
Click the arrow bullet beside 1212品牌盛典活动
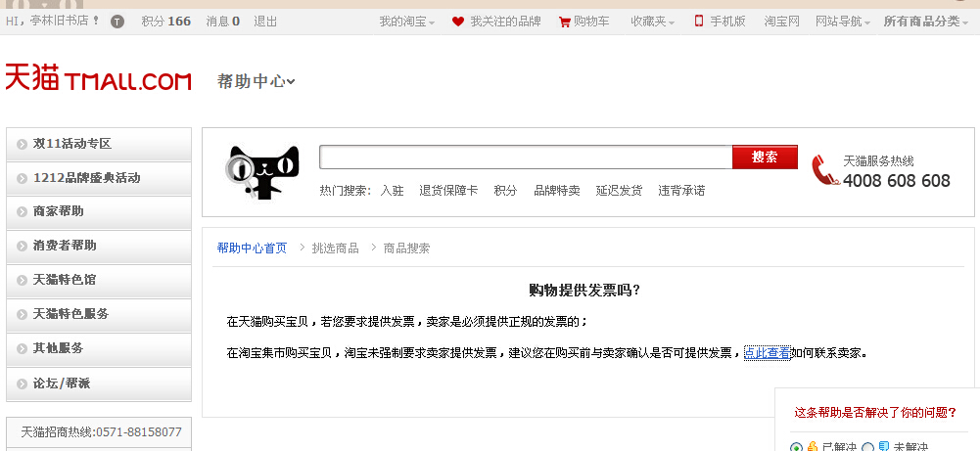(x=23, y=179)
